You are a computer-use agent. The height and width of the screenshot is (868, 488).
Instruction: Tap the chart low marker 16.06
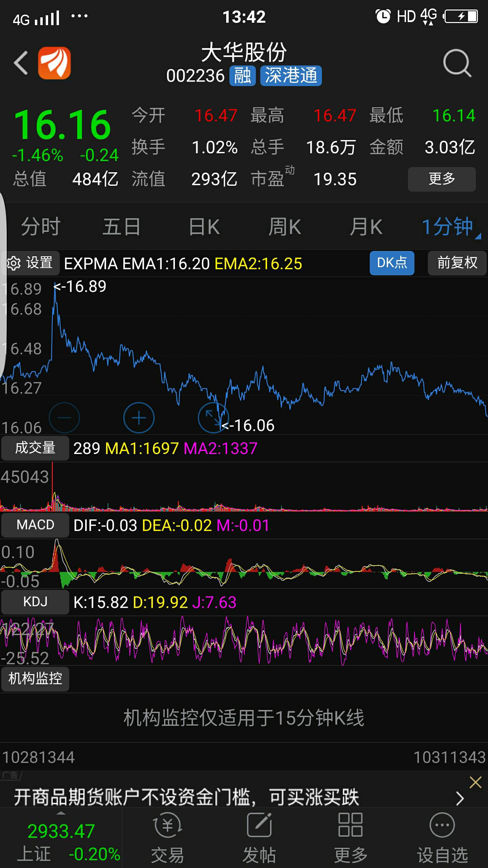[248, 425]
